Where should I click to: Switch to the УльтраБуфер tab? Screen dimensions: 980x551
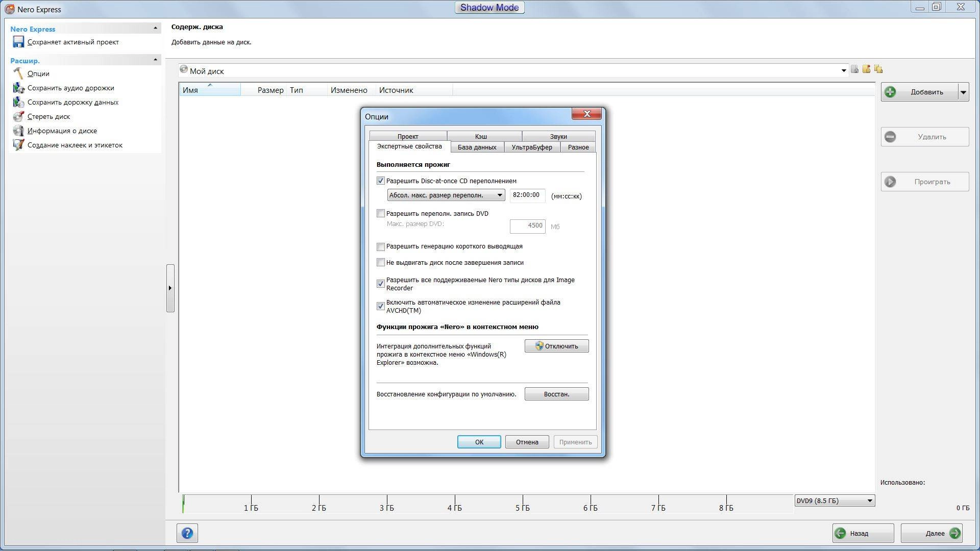(532, 147)
